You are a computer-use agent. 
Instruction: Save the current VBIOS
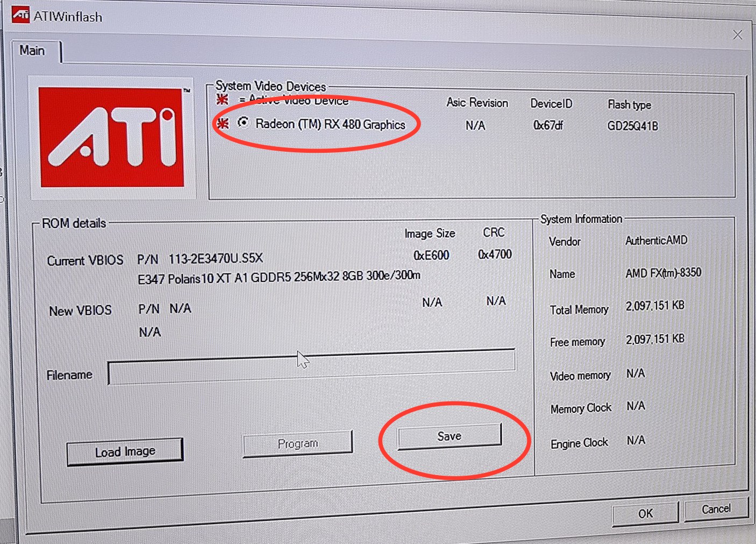coord(450,436)
